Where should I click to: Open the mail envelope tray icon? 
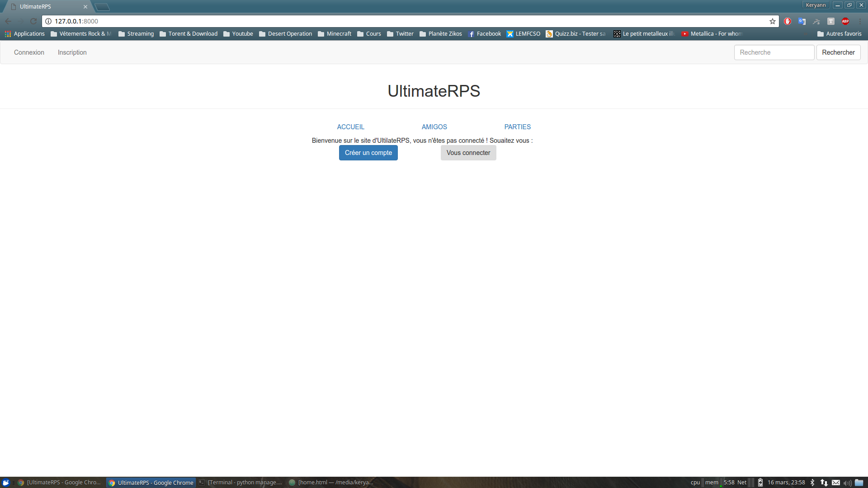[x=836, y=483]
